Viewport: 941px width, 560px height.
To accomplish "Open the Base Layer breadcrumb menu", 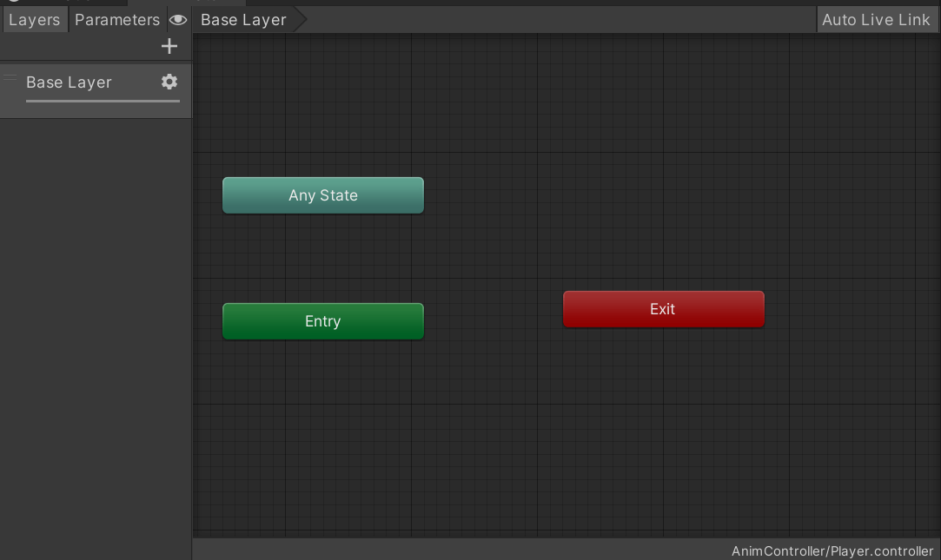I will 242,19.
